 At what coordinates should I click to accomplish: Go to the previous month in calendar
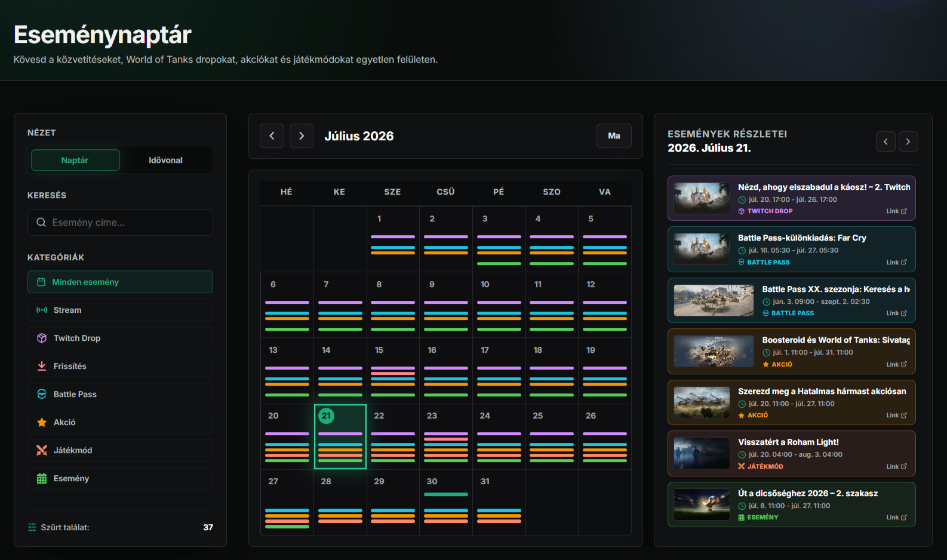(272, 136)
